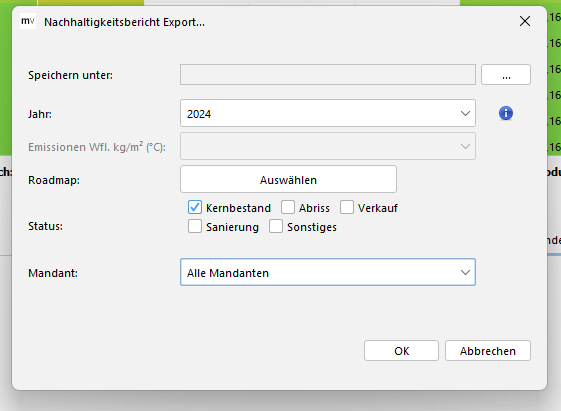Screen dimensions: 561x411
Task: Browse for save location with ... button
Action: click(506, 75)
